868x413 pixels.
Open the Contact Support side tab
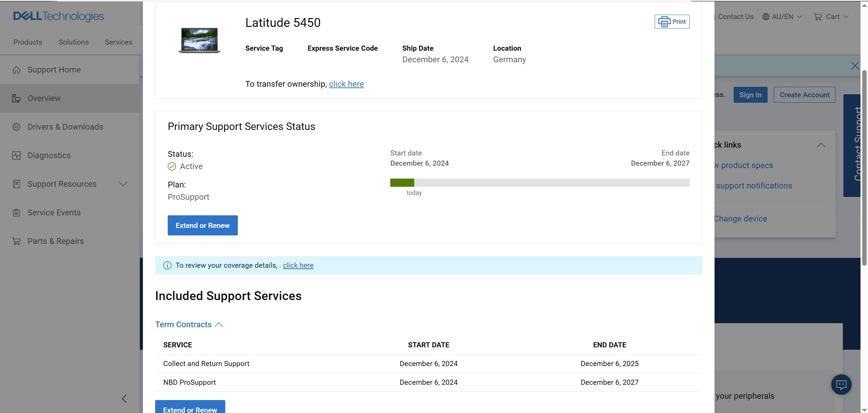[x=852, y=145]
